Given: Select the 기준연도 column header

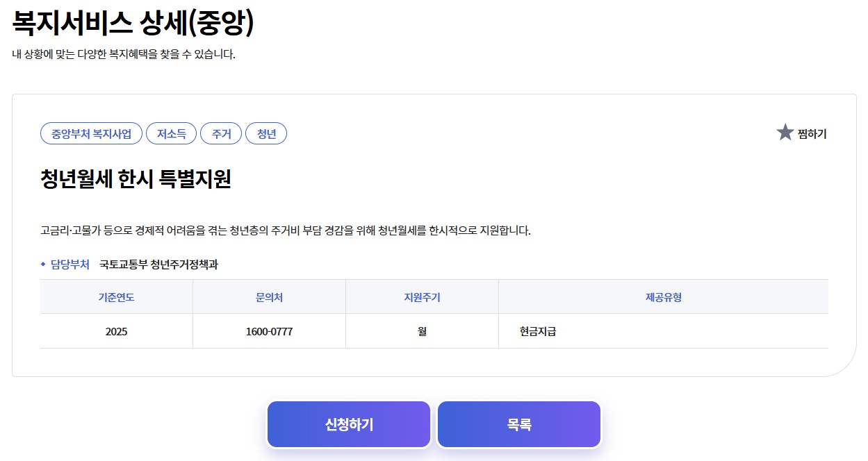Looking at the screenshot, I should coord(116,296).
